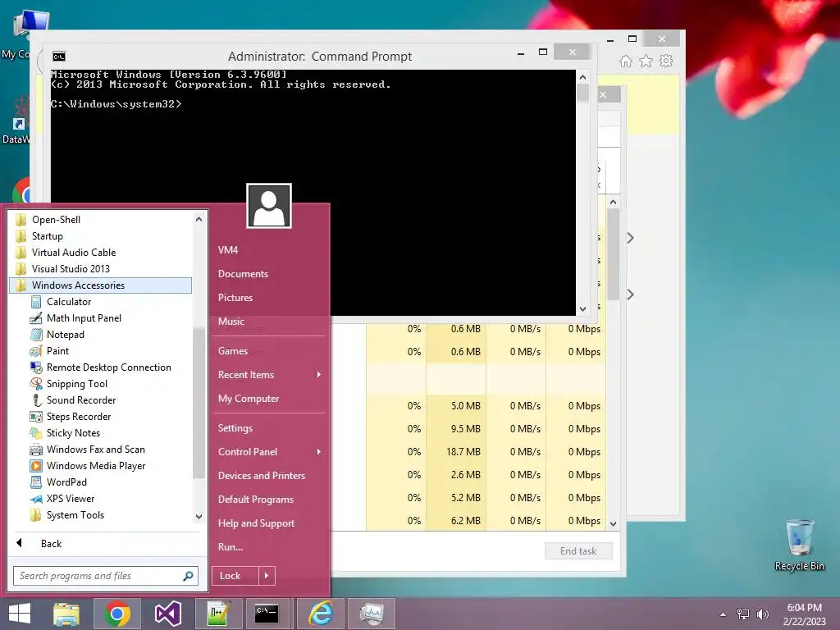
Task: Open WordPad
Action: coord(66,482)
